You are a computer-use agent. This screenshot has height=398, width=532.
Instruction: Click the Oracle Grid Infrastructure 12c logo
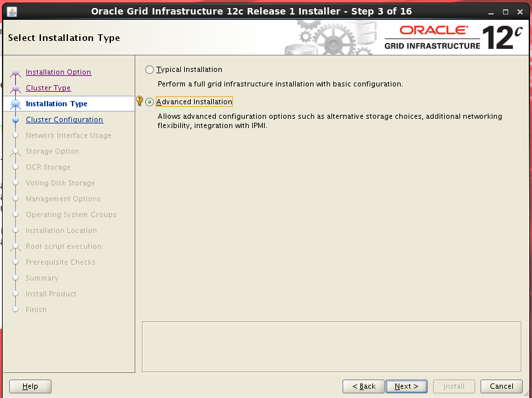tap(453, 38)
